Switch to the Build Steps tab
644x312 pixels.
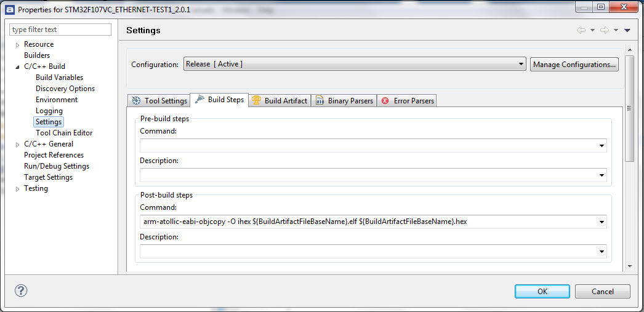pyautogui.click(x=219, y=100)
